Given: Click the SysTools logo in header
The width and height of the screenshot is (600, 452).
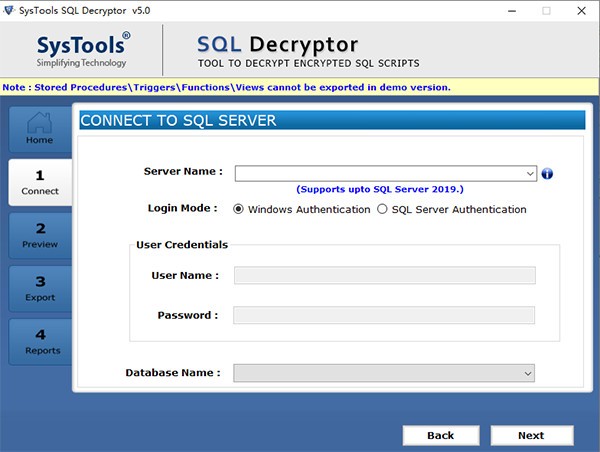Looking at the screenshot, I should [x=82, y=49].
